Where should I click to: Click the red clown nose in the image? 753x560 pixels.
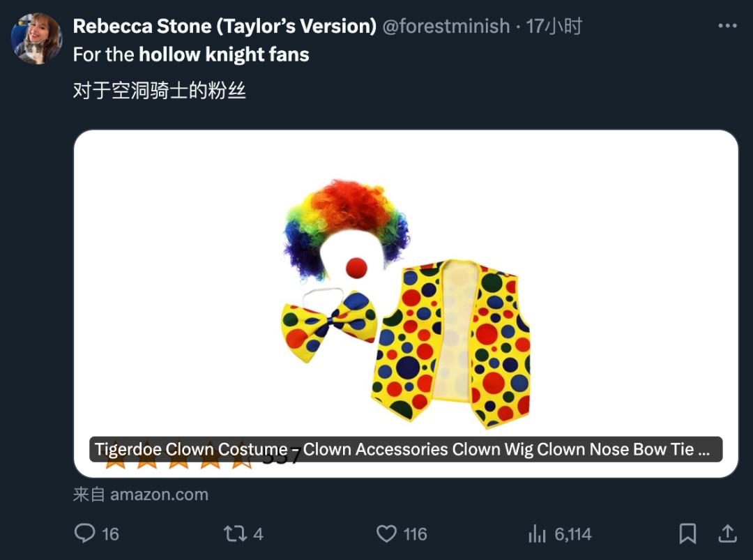tap(356, 266)
